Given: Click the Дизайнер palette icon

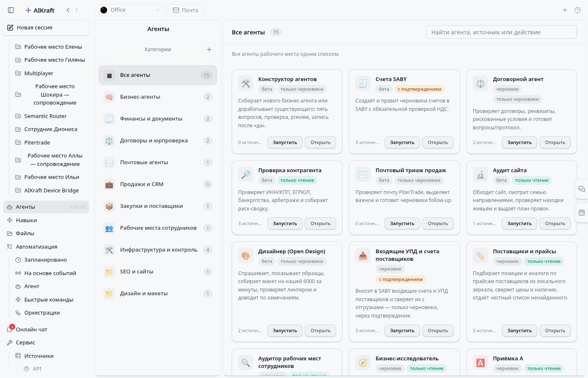Looking at the screenshot, I should [x=246, y=255].
